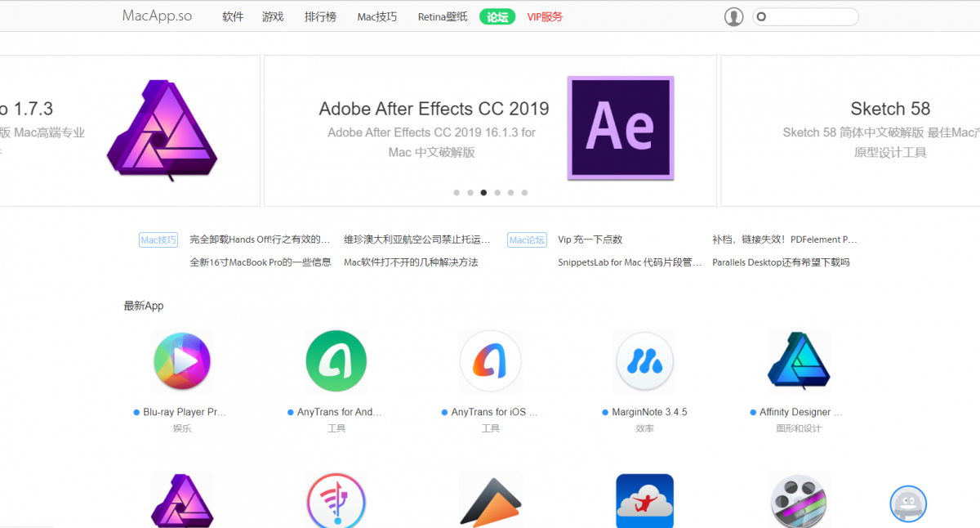The image size is (980, 528).
Task: Open the 游戏 menu
Action: click(273, 16)
